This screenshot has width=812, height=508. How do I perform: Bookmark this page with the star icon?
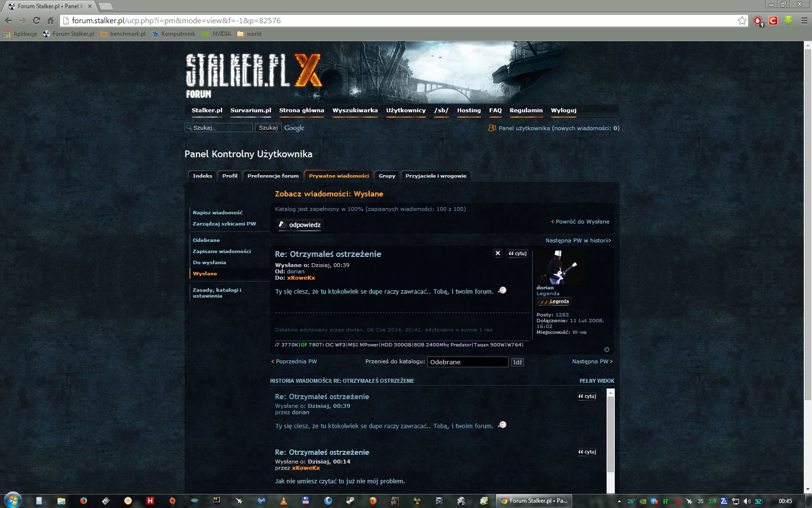pyautogui.click(x=742, y=20)
